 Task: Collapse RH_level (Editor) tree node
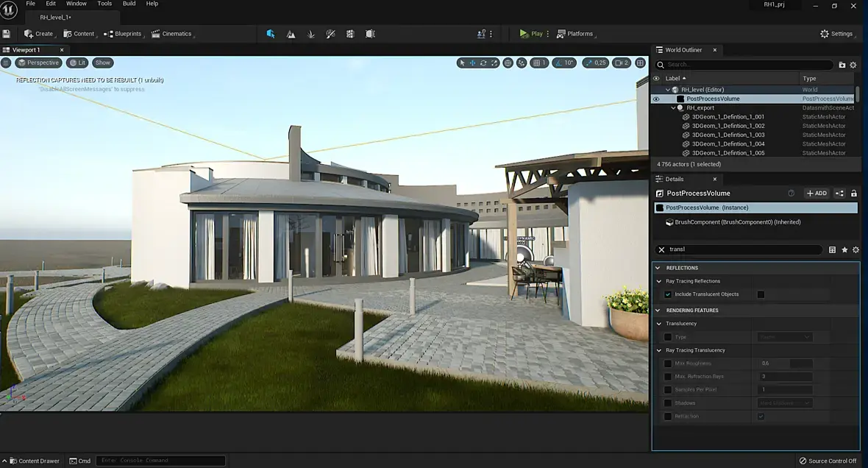668,90
